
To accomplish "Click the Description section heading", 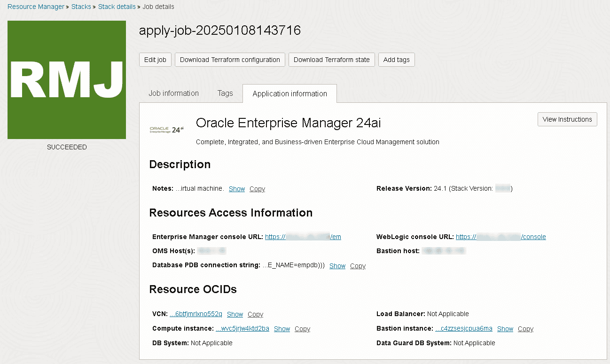I will click(x=180, y=164).
